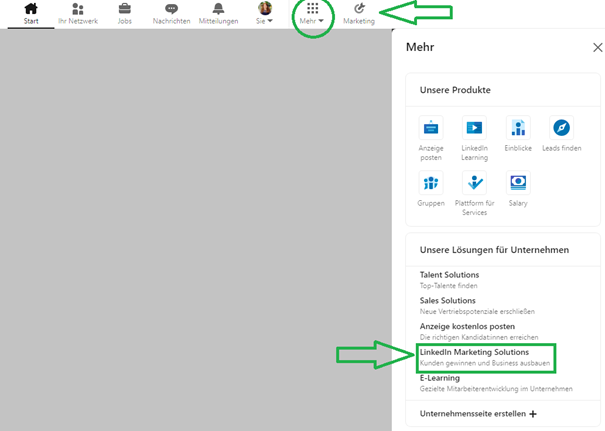
Task: Open Ihr Netzwerk people icon
Action: click(x=78, y=9)
